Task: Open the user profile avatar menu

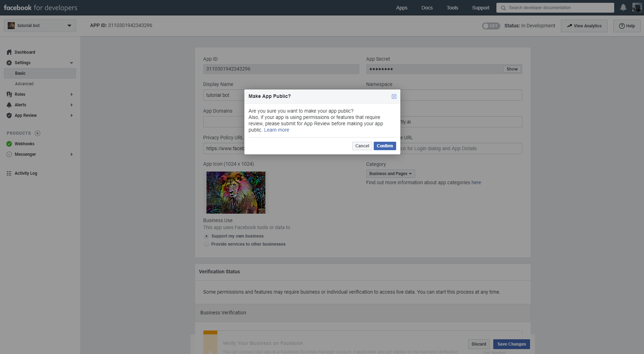Action: 637,7
